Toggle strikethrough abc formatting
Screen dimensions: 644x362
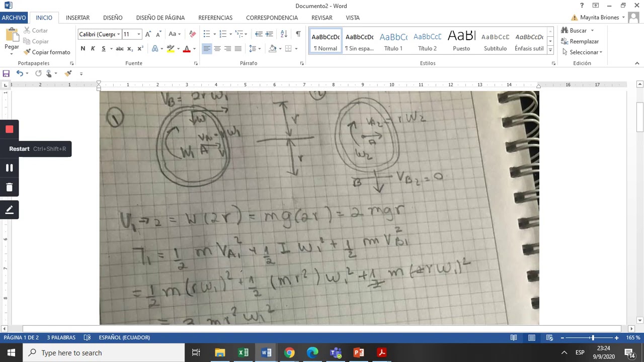(x=120, y=49)
